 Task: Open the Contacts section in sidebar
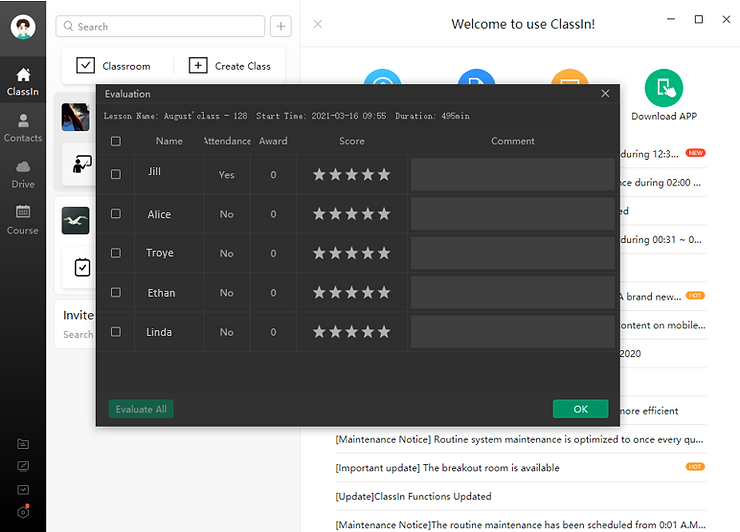point(23,127)
